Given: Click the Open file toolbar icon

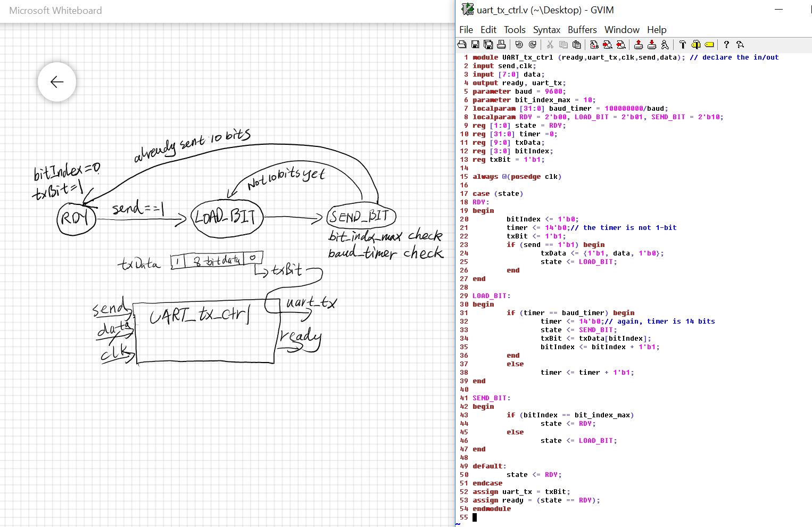Looking at the screenshot, I should 462,45.
